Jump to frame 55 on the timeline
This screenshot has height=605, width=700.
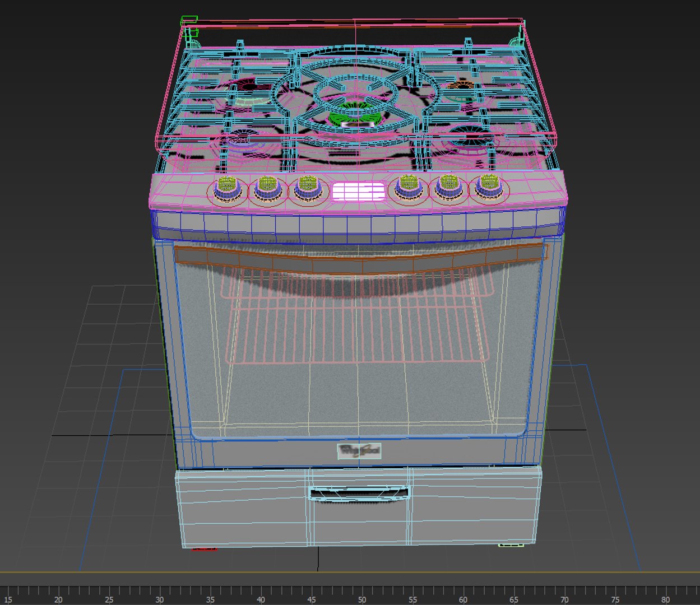click(412, 599)
